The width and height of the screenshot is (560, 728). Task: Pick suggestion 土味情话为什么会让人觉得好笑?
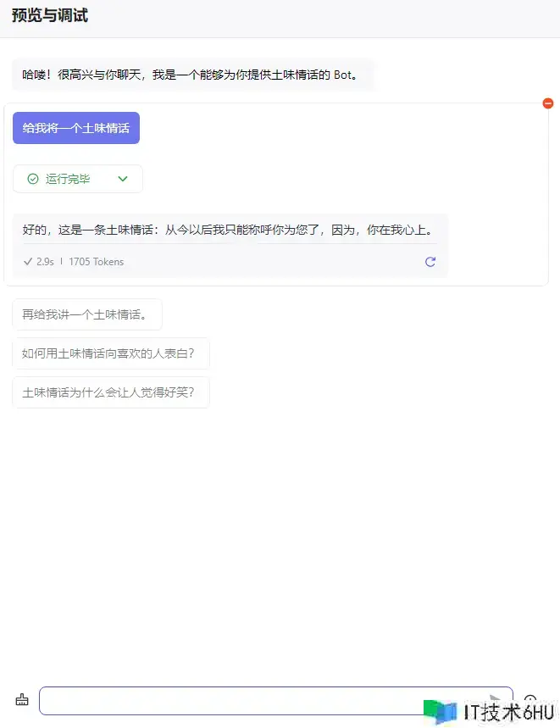tap(110, 392)
